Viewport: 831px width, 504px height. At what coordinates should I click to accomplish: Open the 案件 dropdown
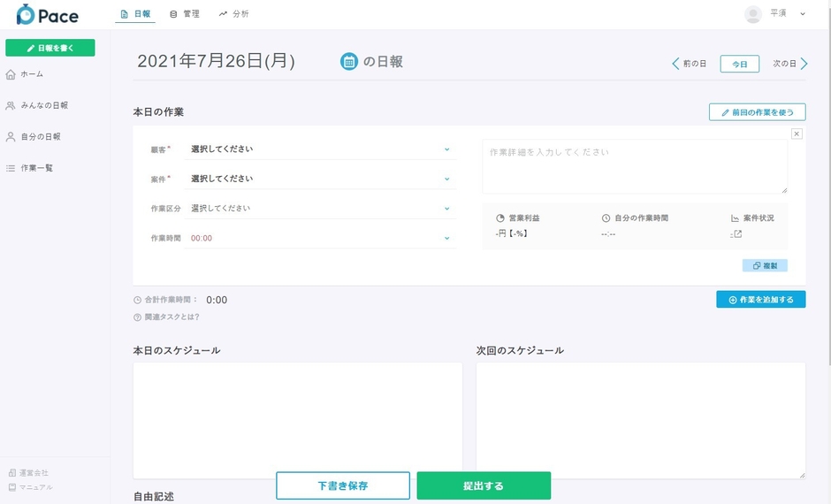(x=320, y=179)
